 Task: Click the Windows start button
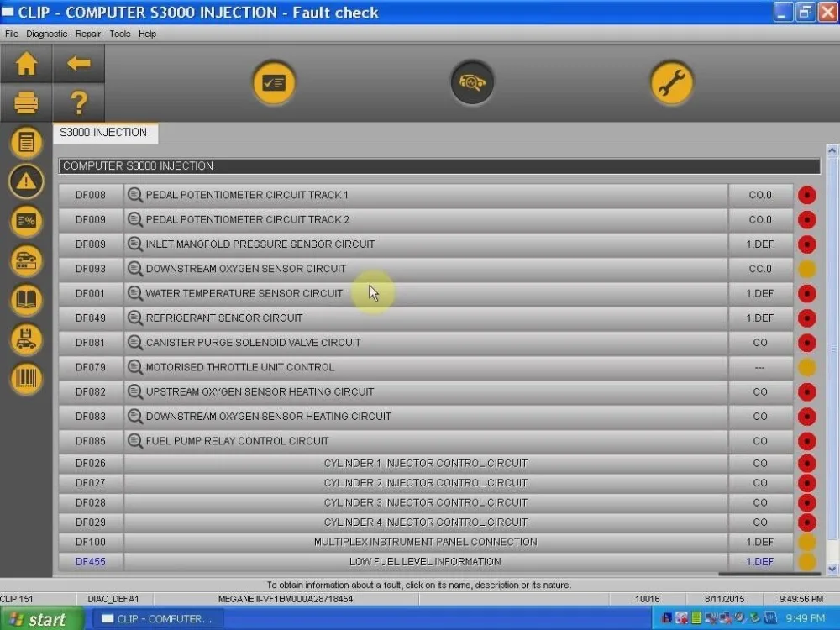click(x=41, y=619)
